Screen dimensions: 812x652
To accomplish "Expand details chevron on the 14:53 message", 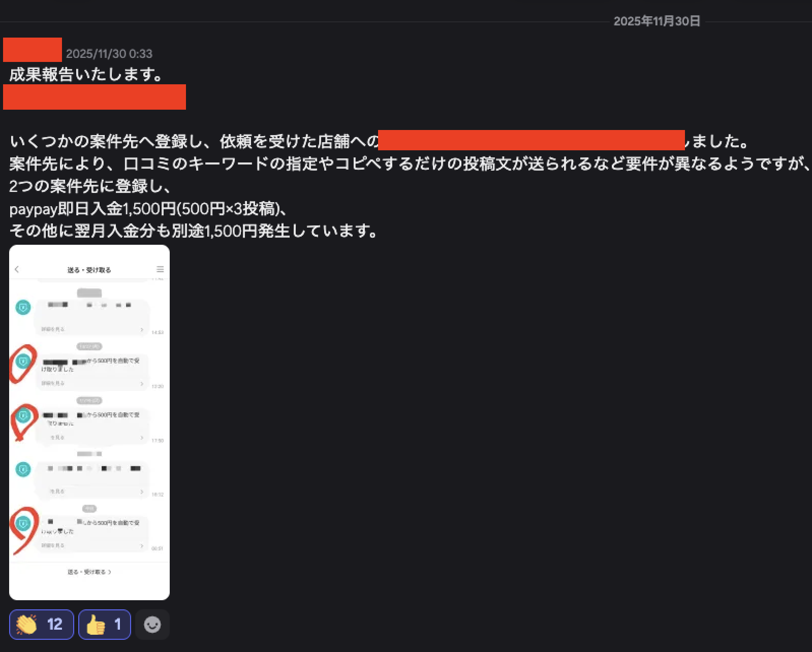I will coord(142,330).
